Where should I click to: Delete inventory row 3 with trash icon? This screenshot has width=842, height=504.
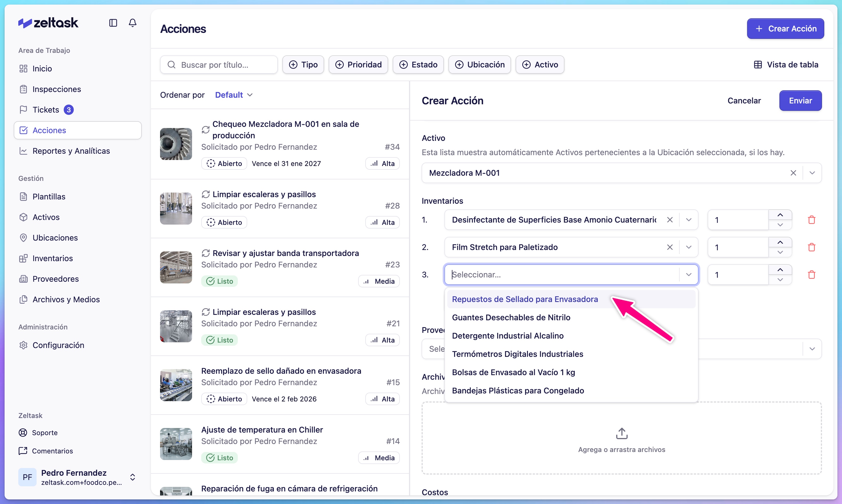[811, 274]
